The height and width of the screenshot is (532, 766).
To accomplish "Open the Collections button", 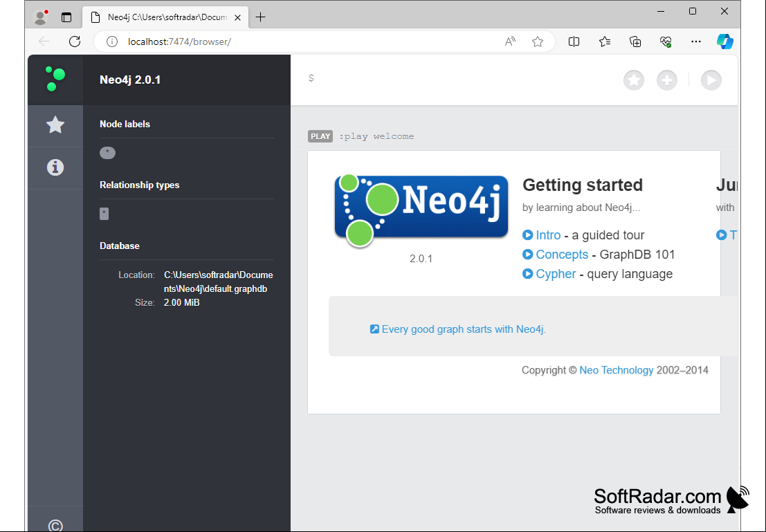I will tap(635, 42).
